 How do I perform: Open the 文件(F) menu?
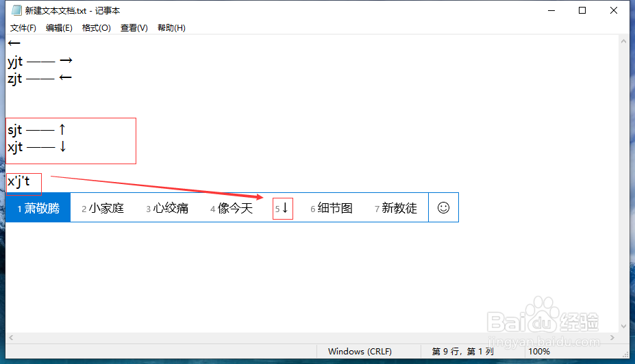[x=23, y=28]
